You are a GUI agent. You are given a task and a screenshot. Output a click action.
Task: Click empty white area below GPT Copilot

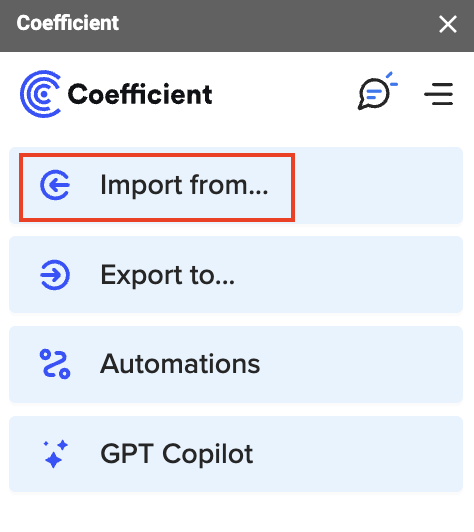point(237,512)
